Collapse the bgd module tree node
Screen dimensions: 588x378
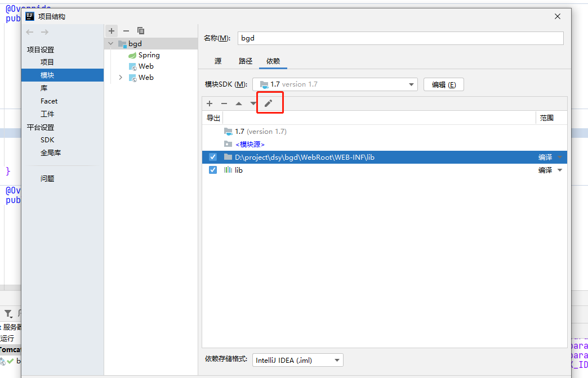click(x=110, y=44)
